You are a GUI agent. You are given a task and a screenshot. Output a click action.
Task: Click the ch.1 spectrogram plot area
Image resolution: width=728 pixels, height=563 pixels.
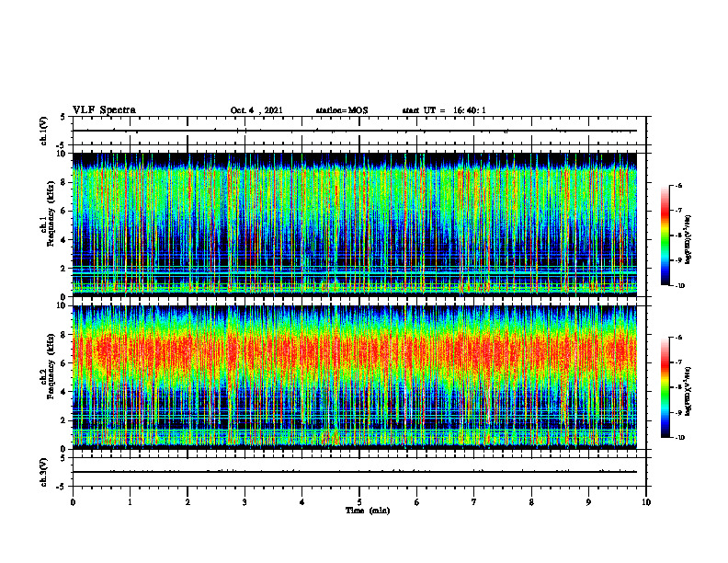click(x=355, y=224)
